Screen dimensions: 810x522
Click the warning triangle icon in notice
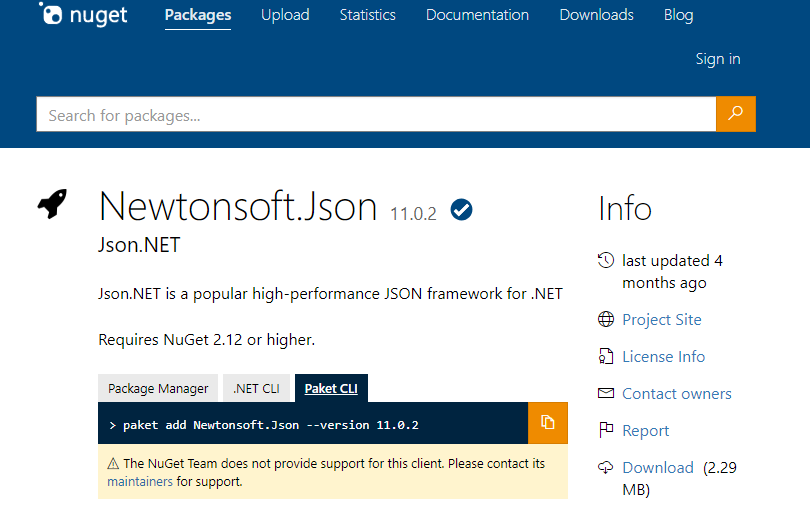click(113, 464)
